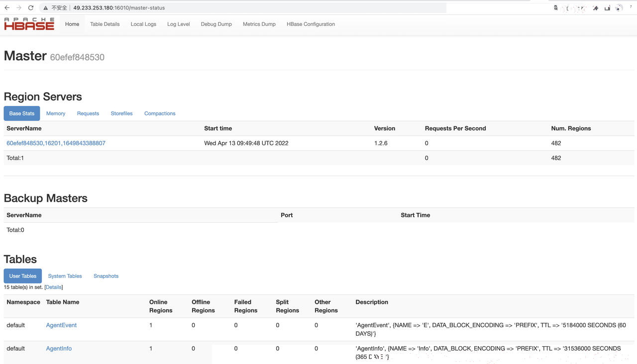Click the Region Servers heading

tap(43, 97)
